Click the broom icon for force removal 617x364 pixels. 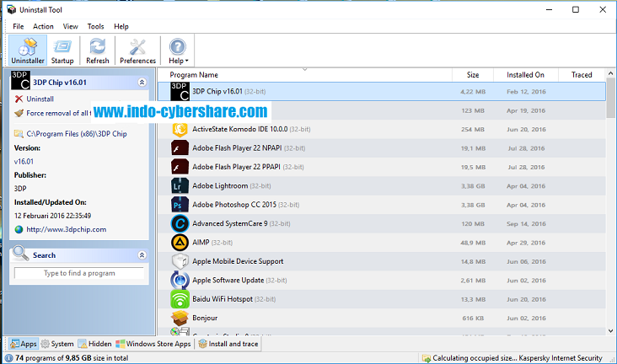(x=19, y=113)
